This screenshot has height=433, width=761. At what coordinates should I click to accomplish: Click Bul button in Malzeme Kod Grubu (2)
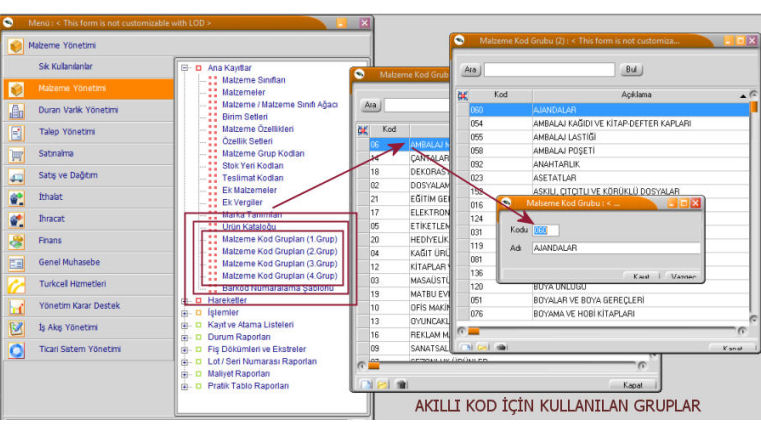[x=631, y=69]
